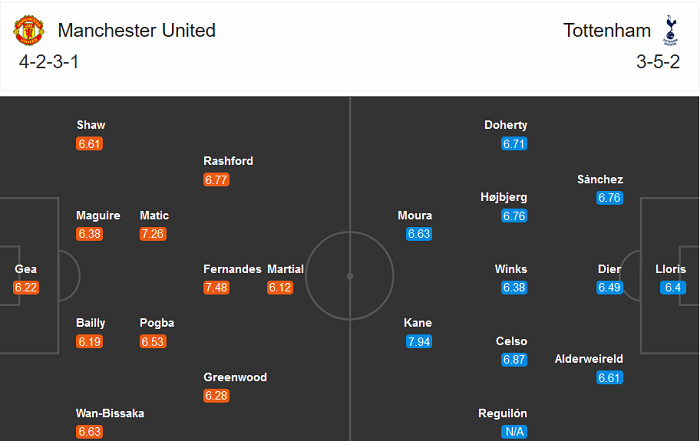Select Doherty's player name
The height and width of the screenshot is (441, 700).
[505, 125]
